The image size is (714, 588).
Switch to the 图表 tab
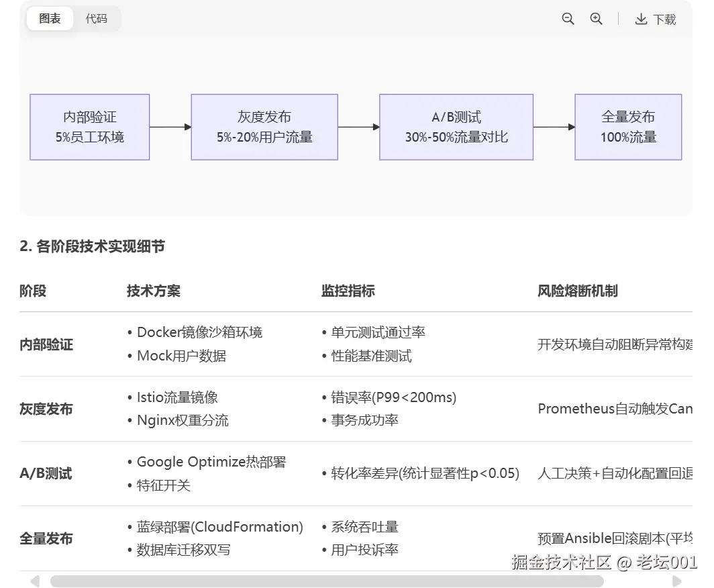(x=49, y=19)
